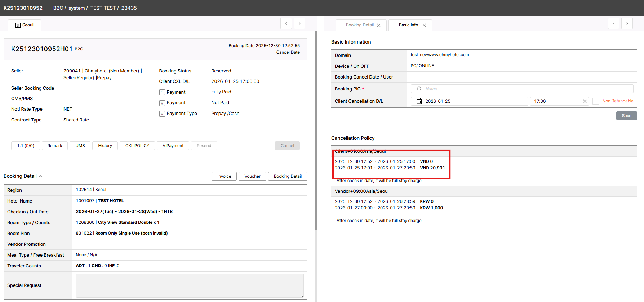Open the cancellation date 2026-01-25 picker
The width and height of the screenshot is (644, 302).
tap(472, 101)
